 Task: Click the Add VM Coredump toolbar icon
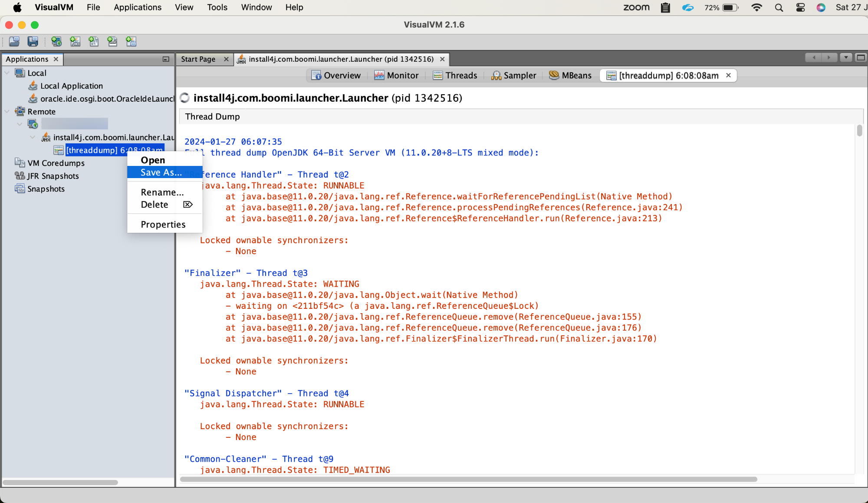(x=94, y=41)
